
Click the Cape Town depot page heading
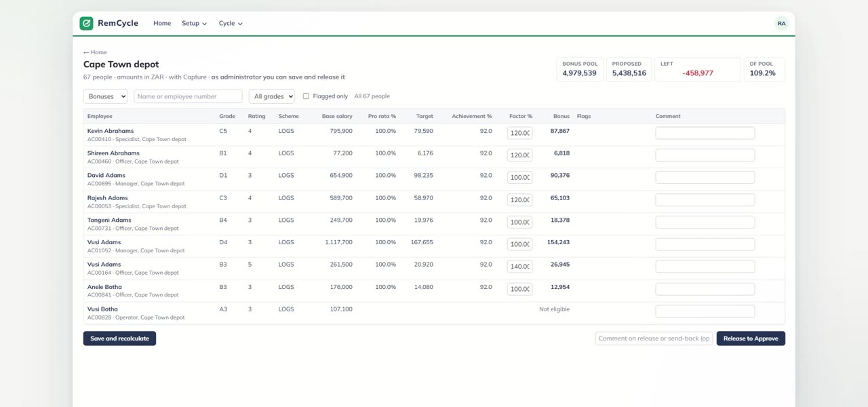[121, 64]
